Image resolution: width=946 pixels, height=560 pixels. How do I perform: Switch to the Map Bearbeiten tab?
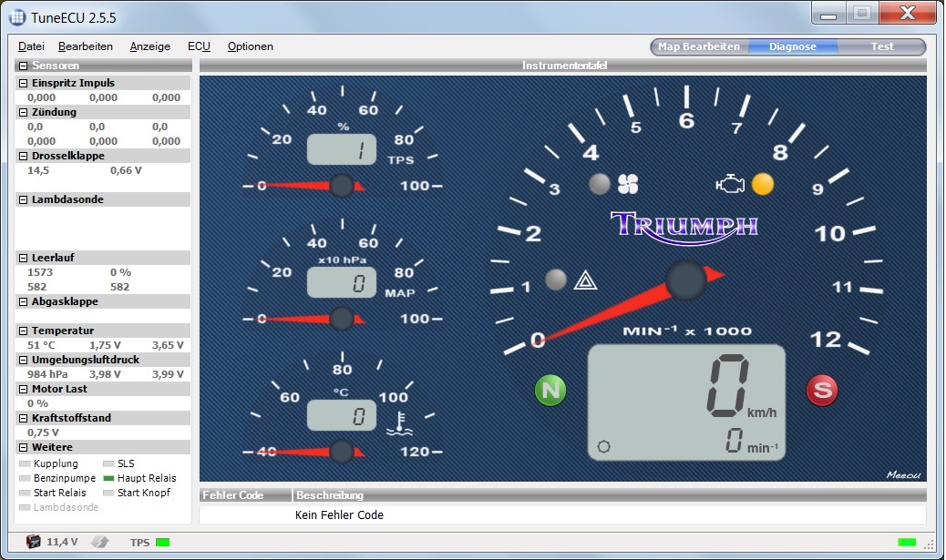(x=699, y=46)
